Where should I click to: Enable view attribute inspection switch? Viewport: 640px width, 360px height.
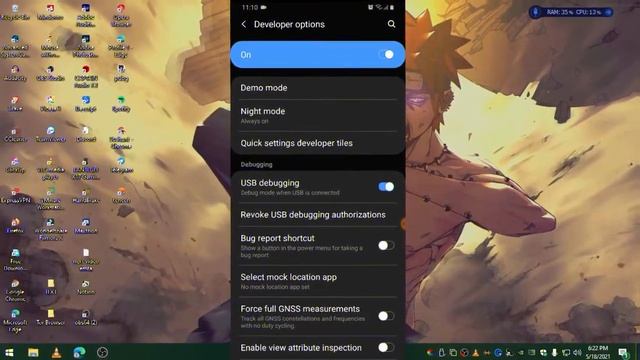click(386, 347)
